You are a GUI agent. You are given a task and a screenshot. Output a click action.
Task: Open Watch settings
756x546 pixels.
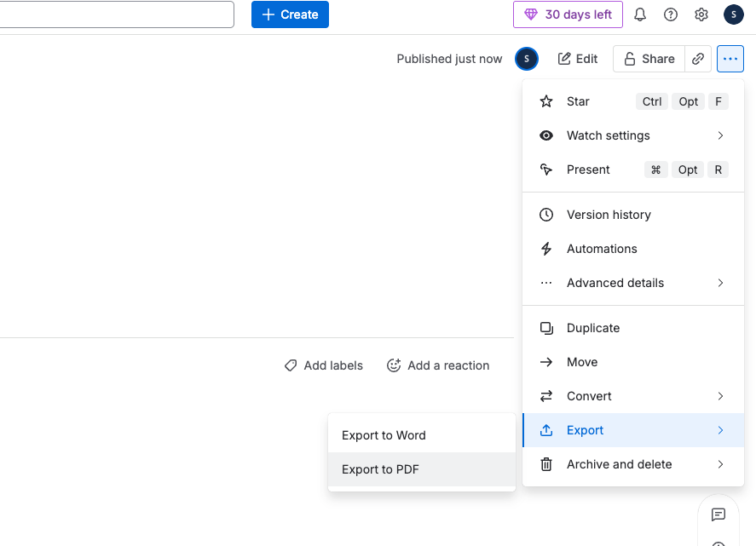pyautogui.click(x=608, y=135)
